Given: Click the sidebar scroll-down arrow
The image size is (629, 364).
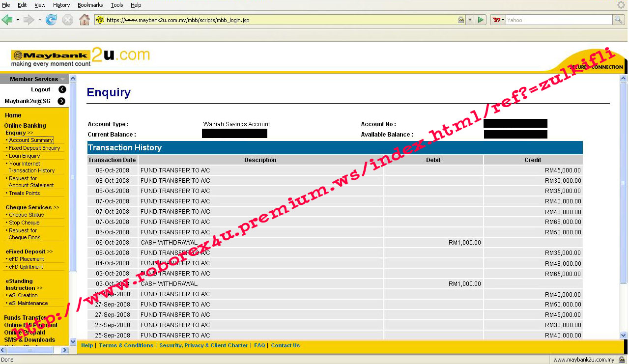Looking at the screenshot, I should click(73, 342).
